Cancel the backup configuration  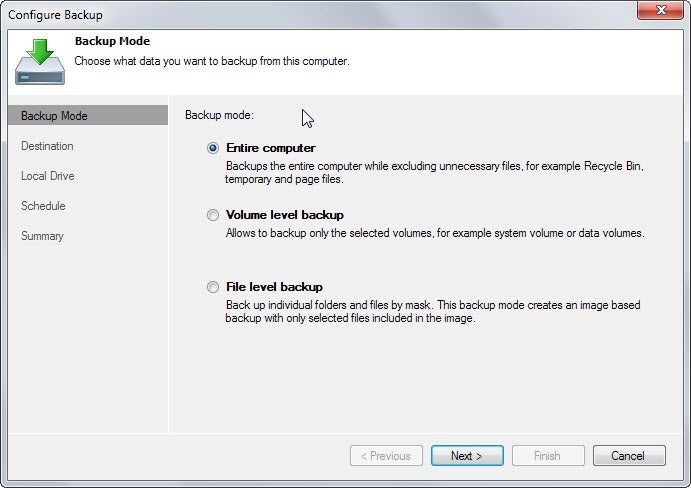(628, 456)
